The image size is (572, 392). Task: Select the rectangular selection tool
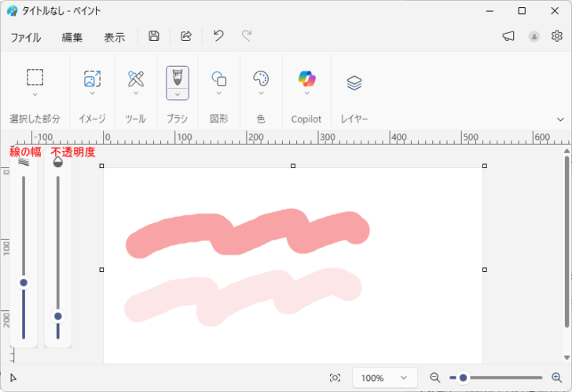[x=35, y=78]
